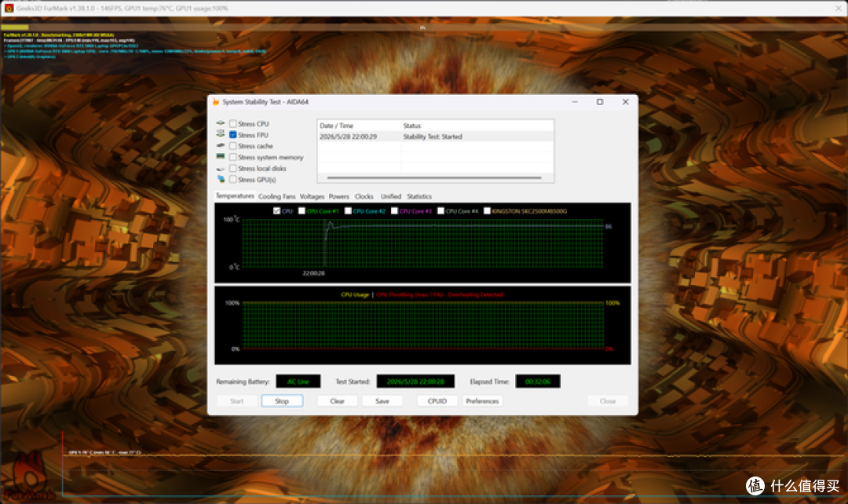Click the FurMark window title icon
The width and height of the screenshot is (848, 504).
point(9,8)
